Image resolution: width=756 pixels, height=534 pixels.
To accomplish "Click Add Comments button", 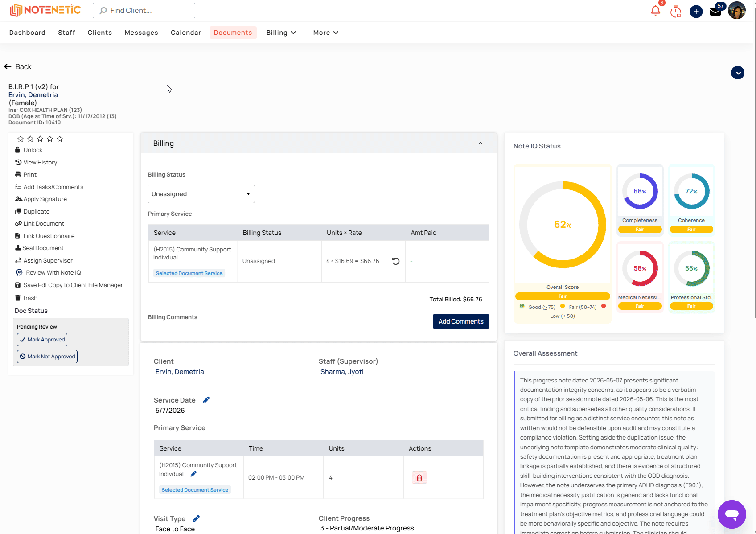I will [x=461, y=321].
